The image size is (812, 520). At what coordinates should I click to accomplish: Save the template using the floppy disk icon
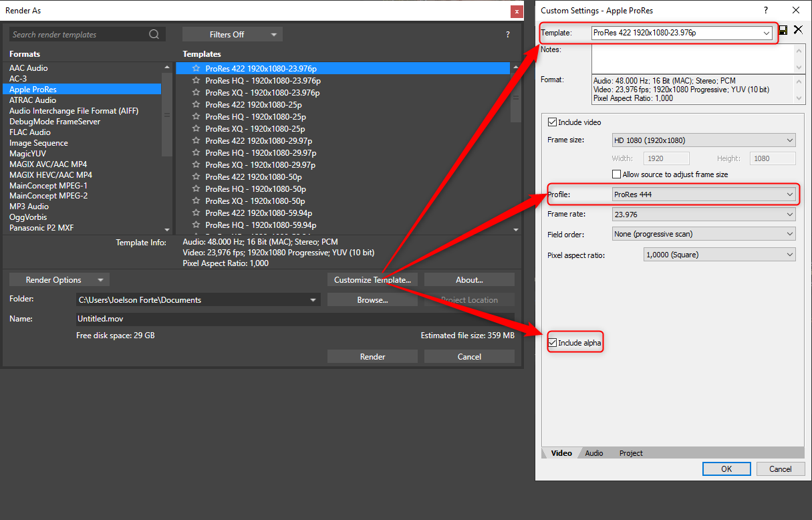[x=783, y=30]
